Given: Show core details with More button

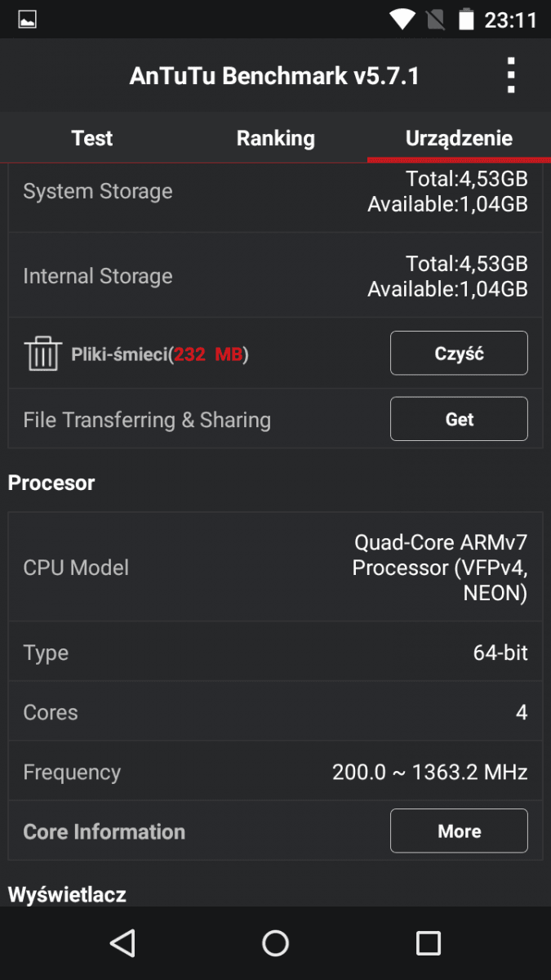Looking at the screenshot, I should pos(459,831).
